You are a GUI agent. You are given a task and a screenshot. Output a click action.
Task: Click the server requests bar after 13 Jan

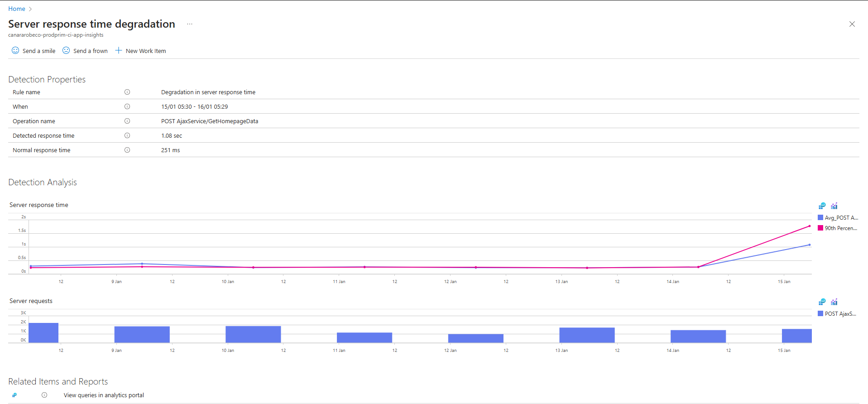[x=587, y=335]
